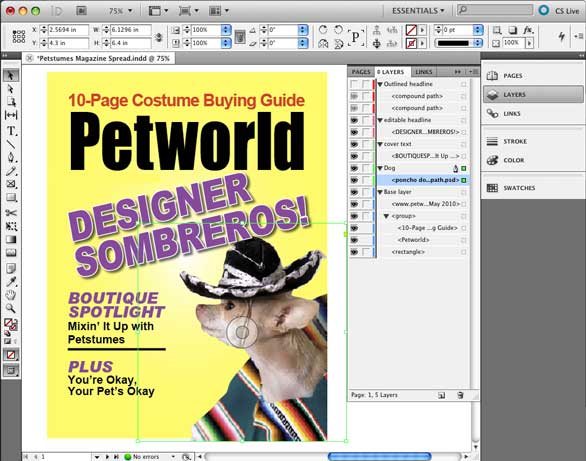Click the Rotate 90° counter-clockwise icon
Viewport: 586px width, 461px height.
pos(339,30)
